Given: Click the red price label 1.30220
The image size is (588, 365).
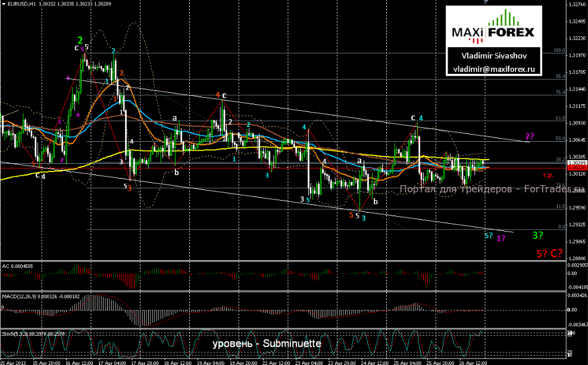Looking at the screenshot, I should pyautogui.click(x=576, y=168).
